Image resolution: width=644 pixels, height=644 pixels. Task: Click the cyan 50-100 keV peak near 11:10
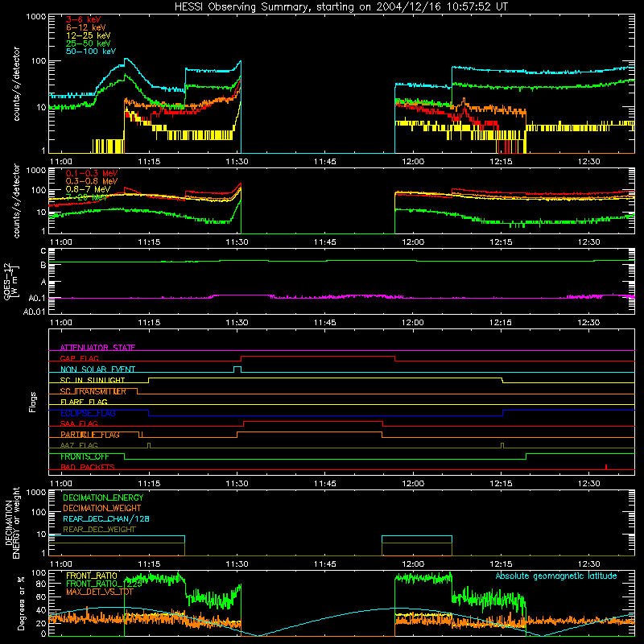coord(126,60)
